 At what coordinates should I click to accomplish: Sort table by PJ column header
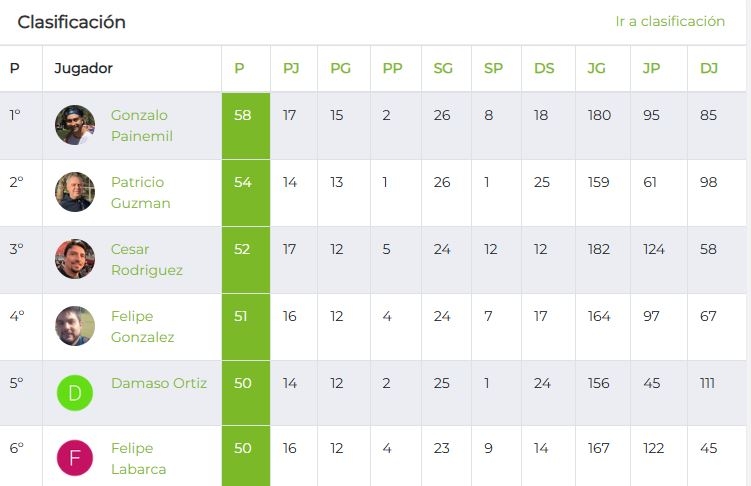(x=291, y=68)
